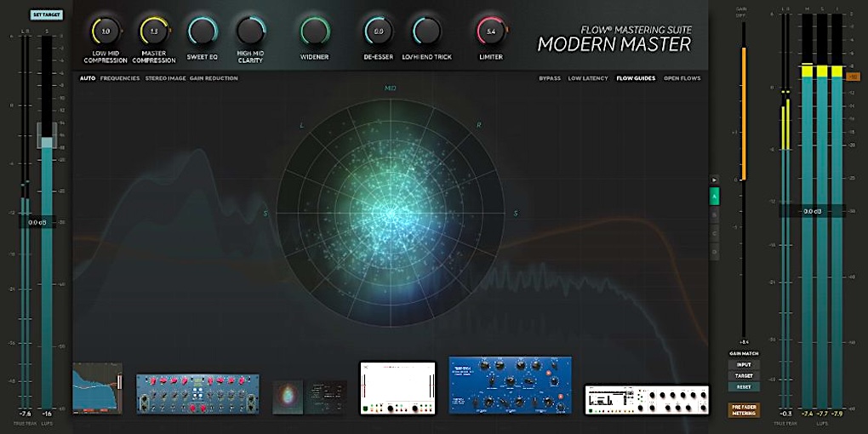The height and width of the screenshot is (434, 868).
Task: Click the play arrow above snapshot A
Action: pyautogui.click(x=715, y=180)
